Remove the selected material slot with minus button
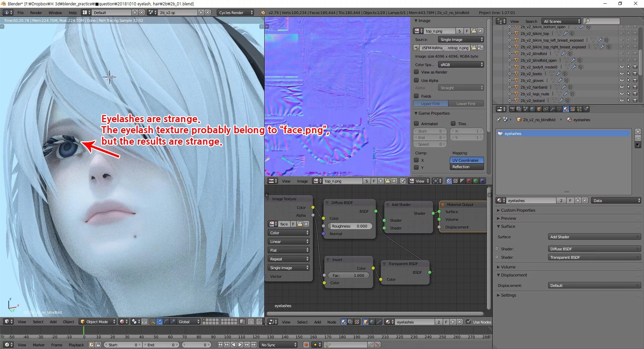 (638, 138)
